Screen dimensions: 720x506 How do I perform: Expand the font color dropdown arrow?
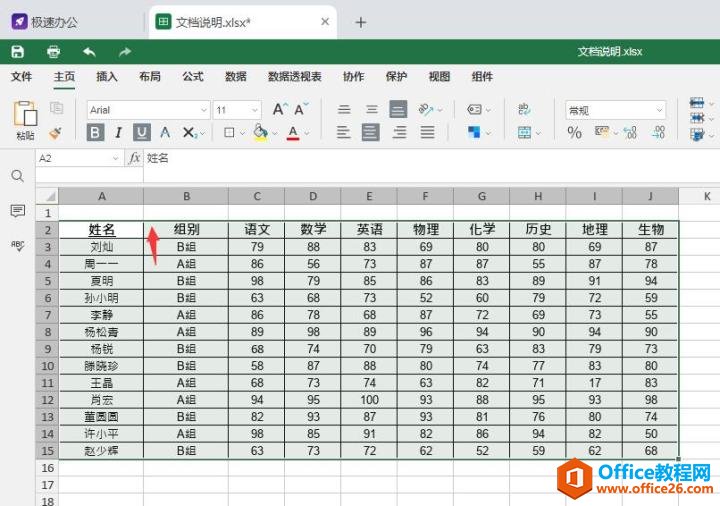click(307, 134)
